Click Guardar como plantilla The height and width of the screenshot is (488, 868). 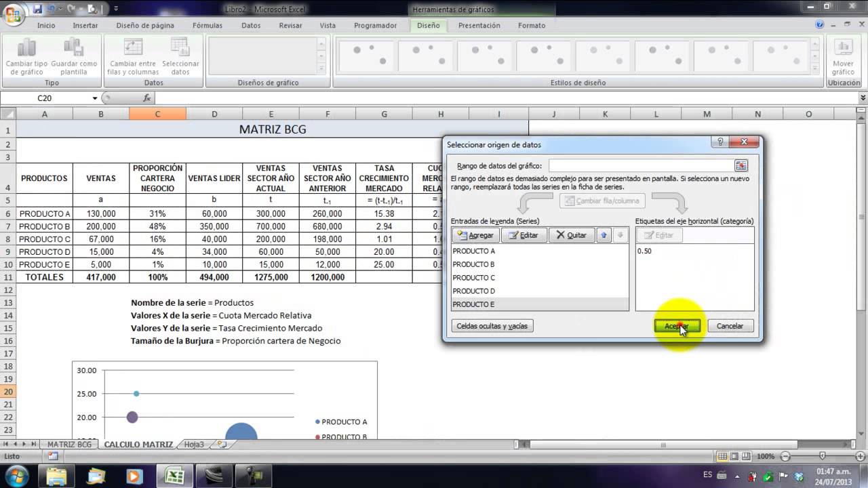(x=73, y=56)
